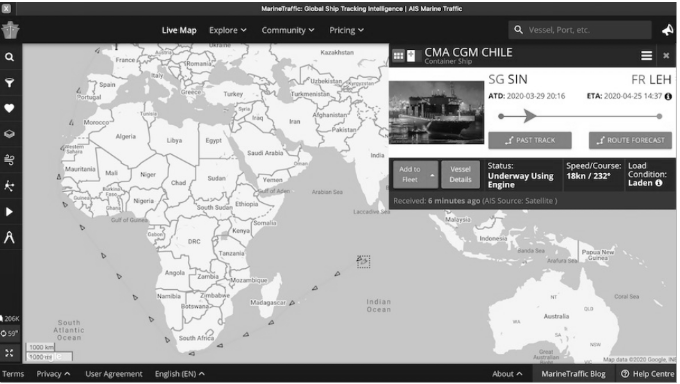Start the playback arrow in sidebar

[x=9, y=212]
